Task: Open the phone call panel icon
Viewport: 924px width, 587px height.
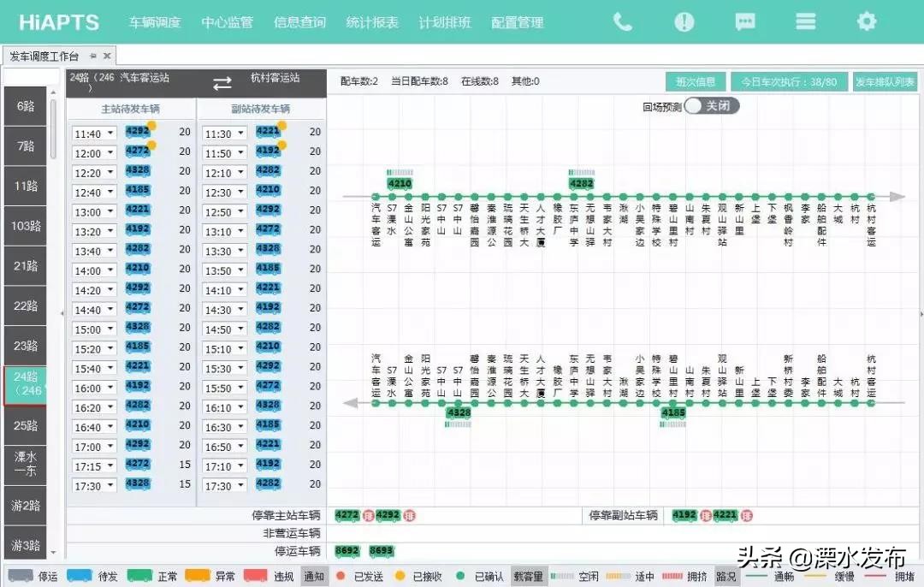Action: pos(624,21)
